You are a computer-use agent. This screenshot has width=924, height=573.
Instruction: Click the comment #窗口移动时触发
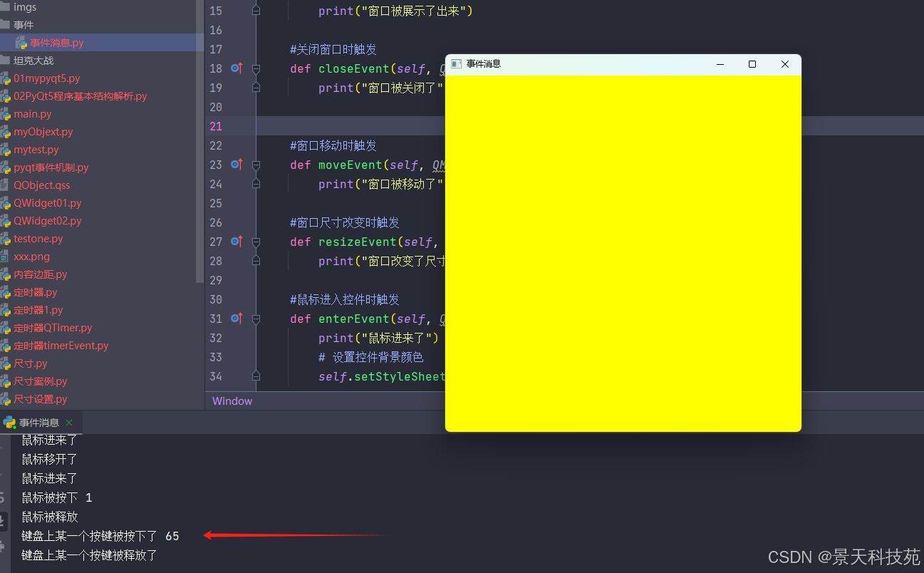[x=333, y=145]
